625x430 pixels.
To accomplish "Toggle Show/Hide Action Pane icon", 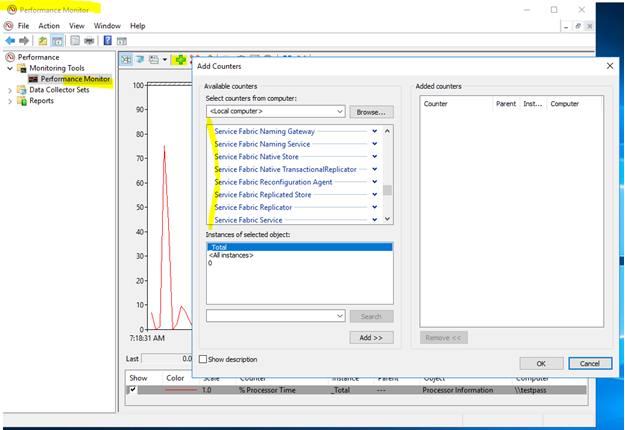I will pos(122,41).
